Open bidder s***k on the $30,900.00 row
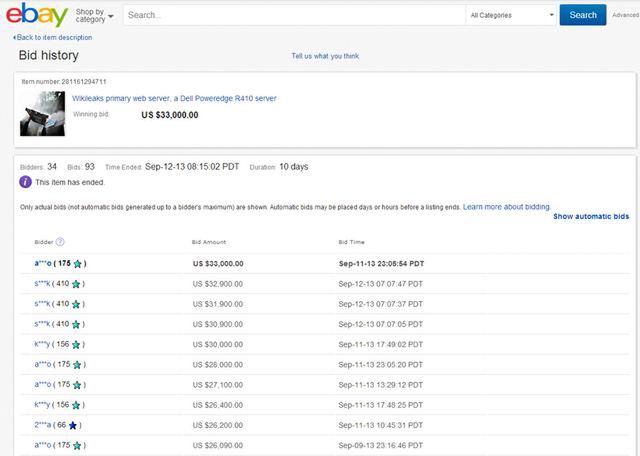640x456 pixels. click(x=42, y=324)
